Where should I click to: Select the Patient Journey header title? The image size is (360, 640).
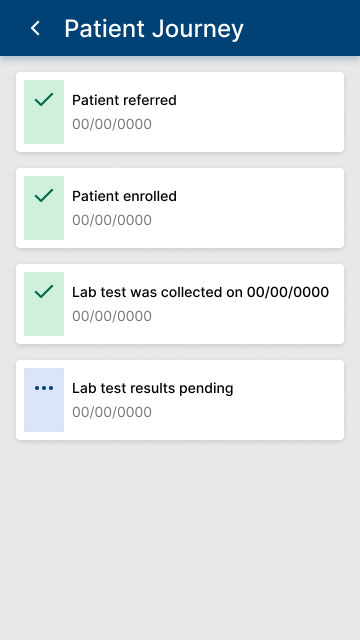(154, 29)
